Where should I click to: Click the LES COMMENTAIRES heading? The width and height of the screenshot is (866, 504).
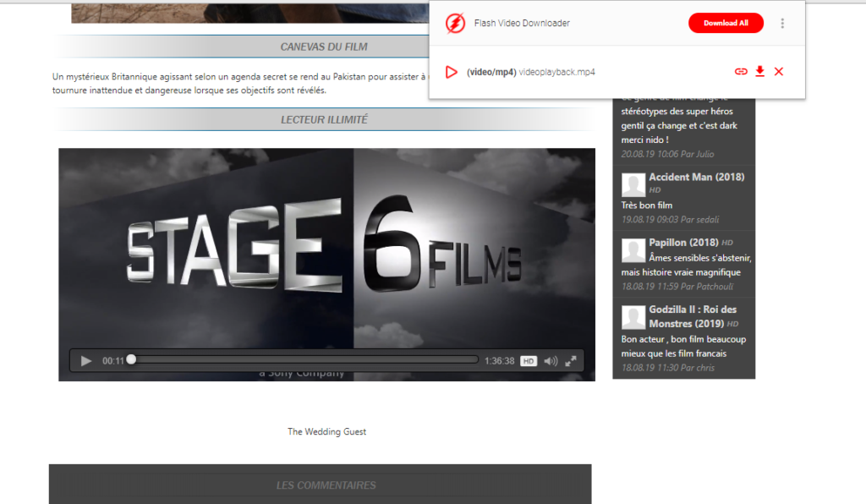click(326, 485)
